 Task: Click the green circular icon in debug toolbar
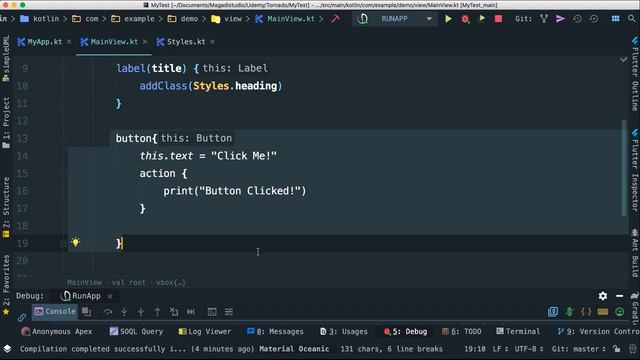coord(619,312)
